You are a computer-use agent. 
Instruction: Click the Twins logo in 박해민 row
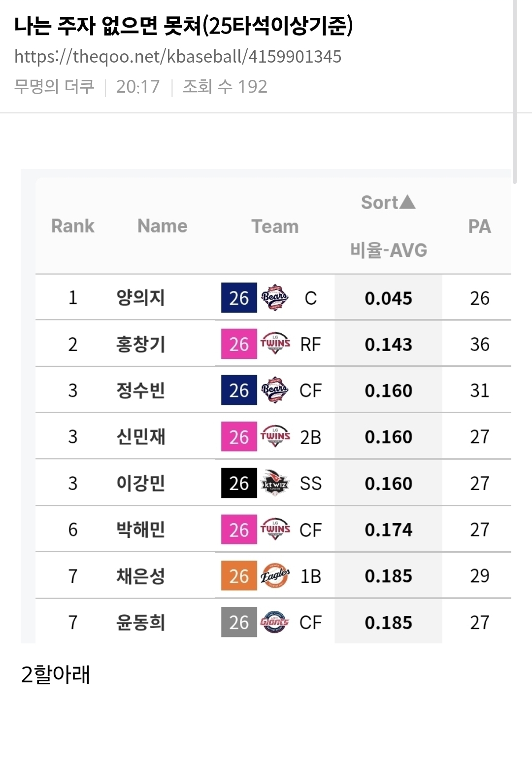pyautogui.click(x=275, y=530)
